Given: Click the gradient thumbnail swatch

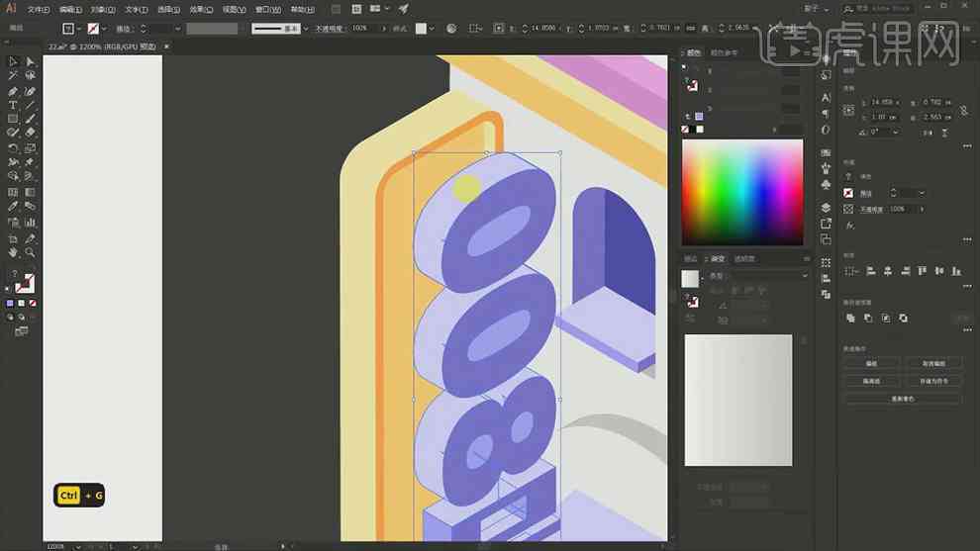Looking at the screenshot, I should 690,279.
